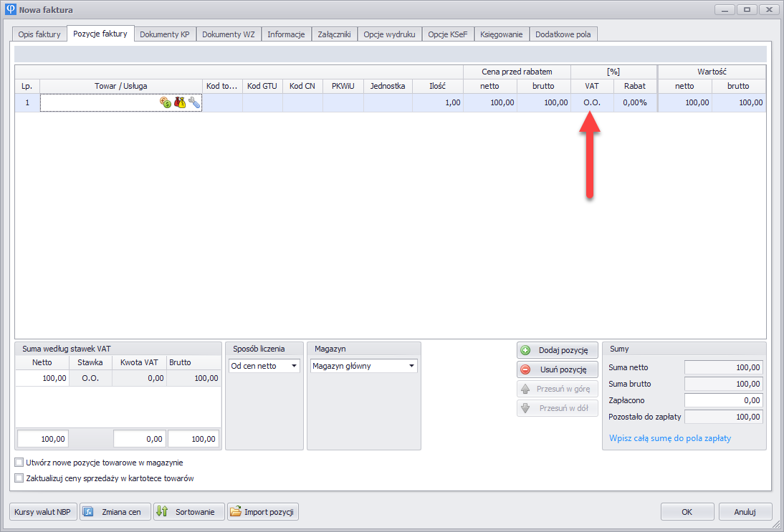Toggle Zaktualizuj ceny sprzedaży w kartotece towarów
The width and height of the screenshot is (784, 532).
pos(19,478)
